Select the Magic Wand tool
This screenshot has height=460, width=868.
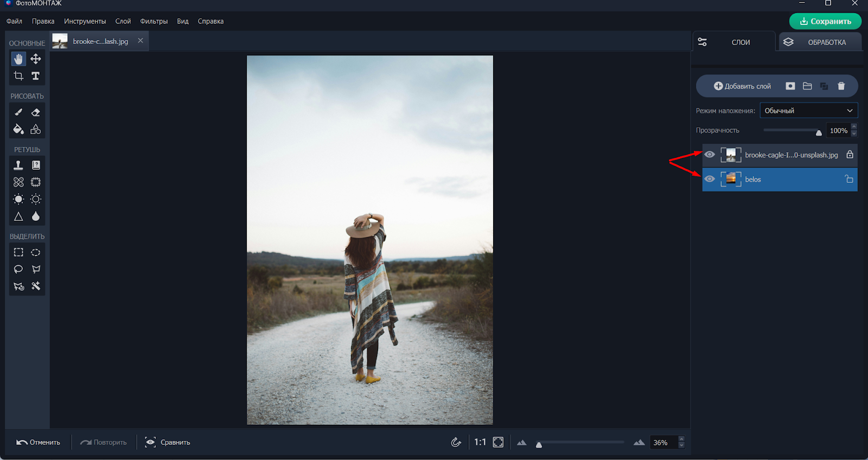coord(36,286)
